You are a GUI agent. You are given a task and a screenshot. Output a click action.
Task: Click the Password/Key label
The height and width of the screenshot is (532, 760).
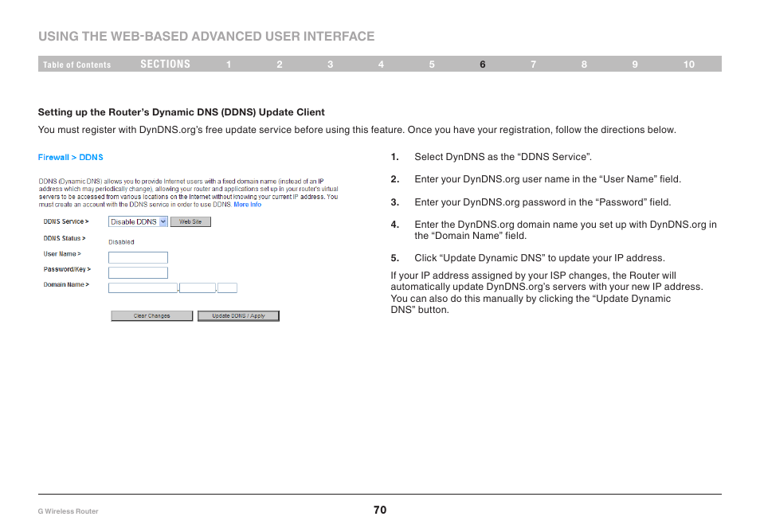[67, 269]
